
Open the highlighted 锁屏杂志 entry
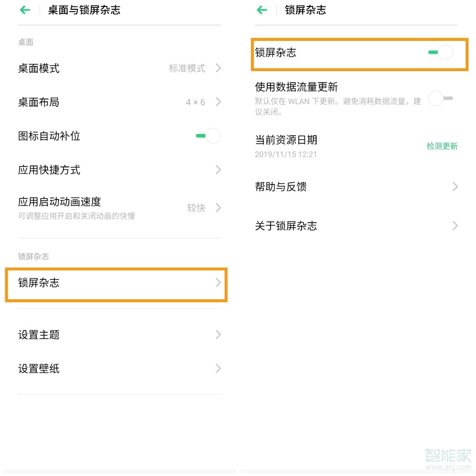tap(116, 284)
